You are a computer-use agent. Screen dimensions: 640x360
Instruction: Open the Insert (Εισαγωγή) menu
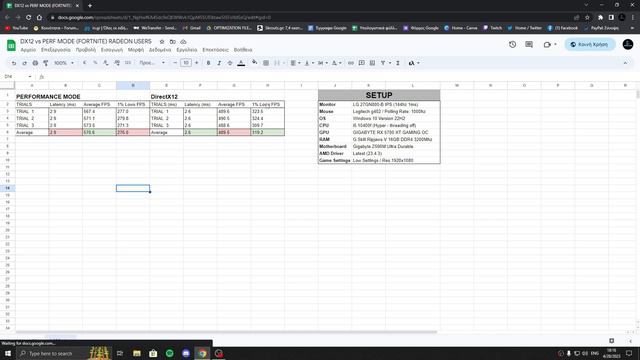pyautogui.click(x=112, y=50)
